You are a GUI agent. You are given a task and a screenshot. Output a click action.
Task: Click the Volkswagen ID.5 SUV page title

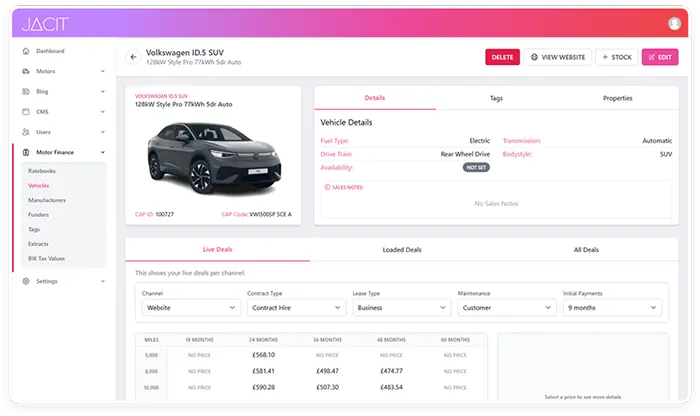coord(185,53)
